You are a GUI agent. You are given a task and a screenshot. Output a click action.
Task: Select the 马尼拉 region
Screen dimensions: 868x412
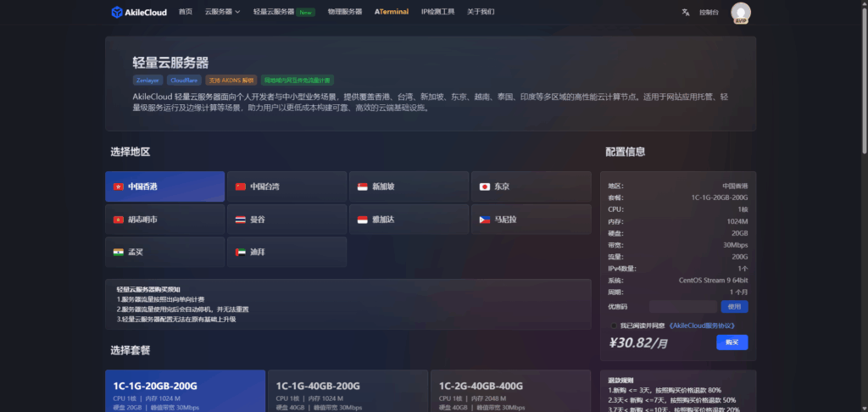(531, 220)
